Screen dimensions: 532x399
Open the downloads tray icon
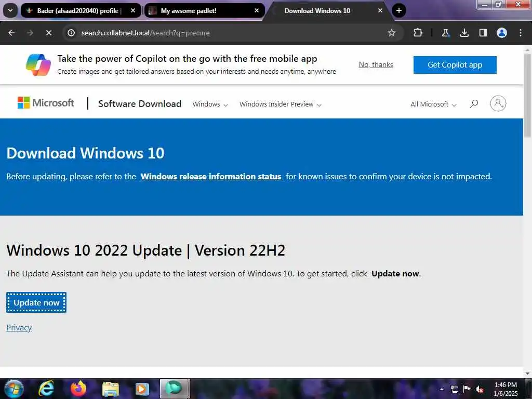point(464,33)
